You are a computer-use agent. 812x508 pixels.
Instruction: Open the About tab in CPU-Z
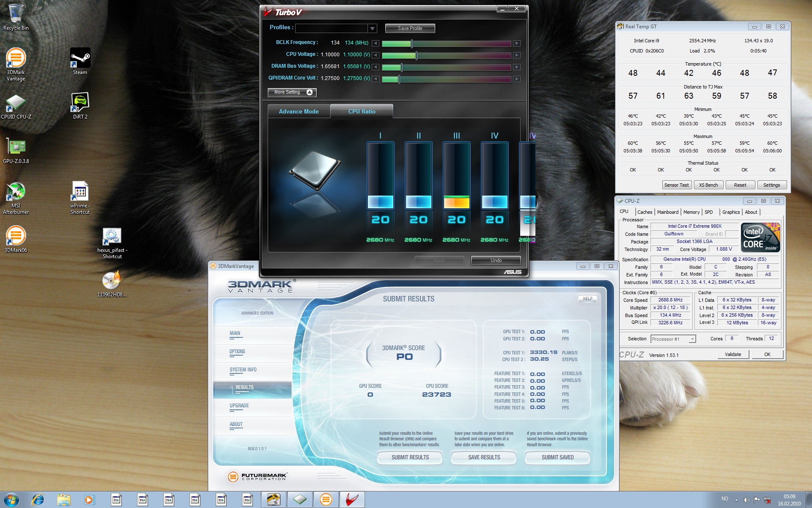[751, 212]
